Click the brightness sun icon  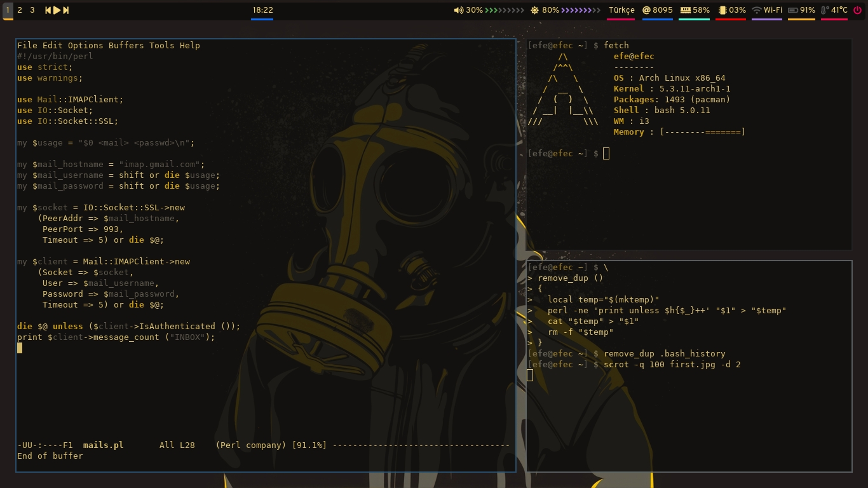534,10
